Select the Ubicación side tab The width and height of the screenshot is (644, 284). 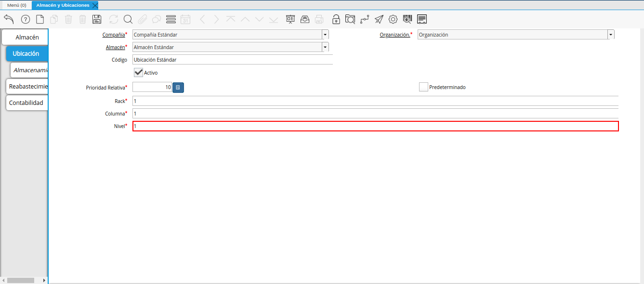(x=27, y=53)
